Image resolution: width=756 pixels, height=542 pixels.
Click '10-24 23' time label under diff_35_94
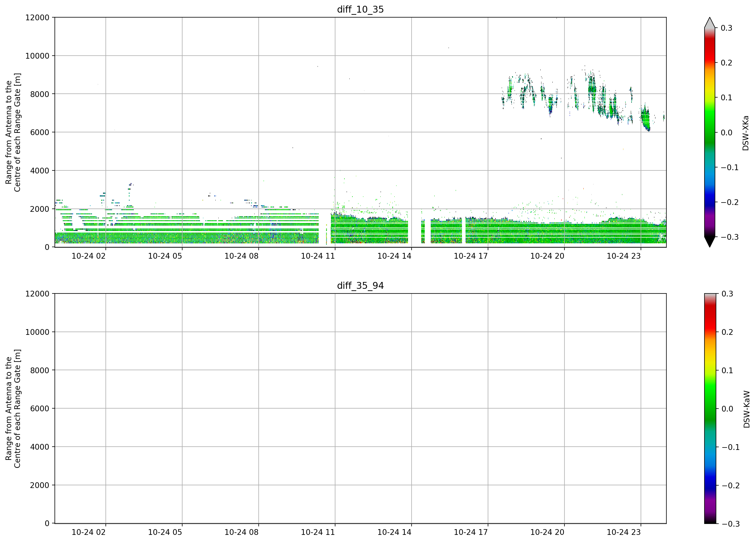[624, 532]
